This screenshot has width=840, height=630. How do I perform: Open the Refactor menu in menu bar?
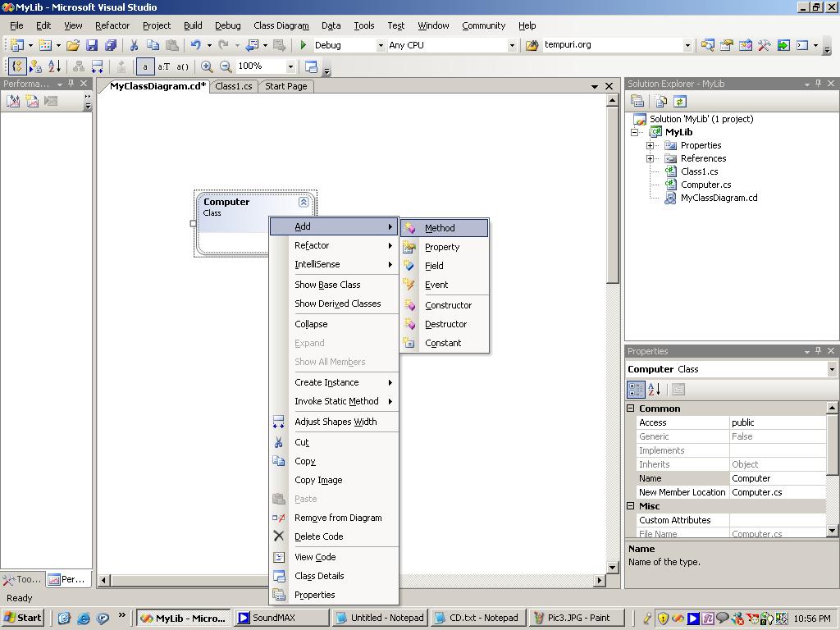pyautogui.click(x=112, y=25)
